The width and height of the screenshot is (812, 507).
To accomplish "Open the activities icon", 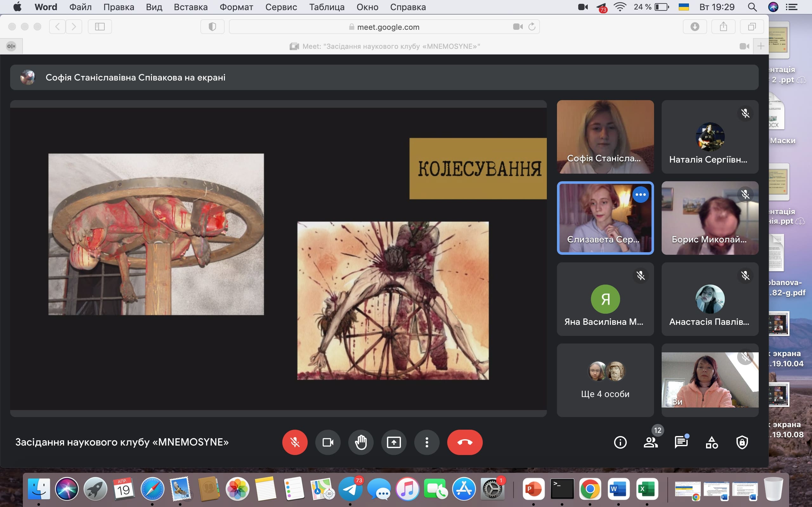I will (711, 442).
